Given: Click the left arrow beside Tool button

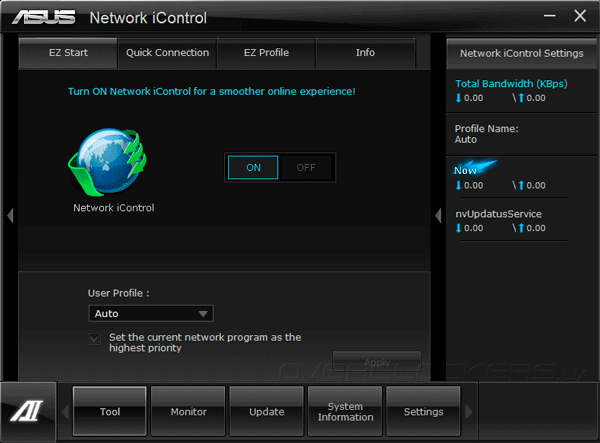Looking at the screenshot, I should point(65,412).
